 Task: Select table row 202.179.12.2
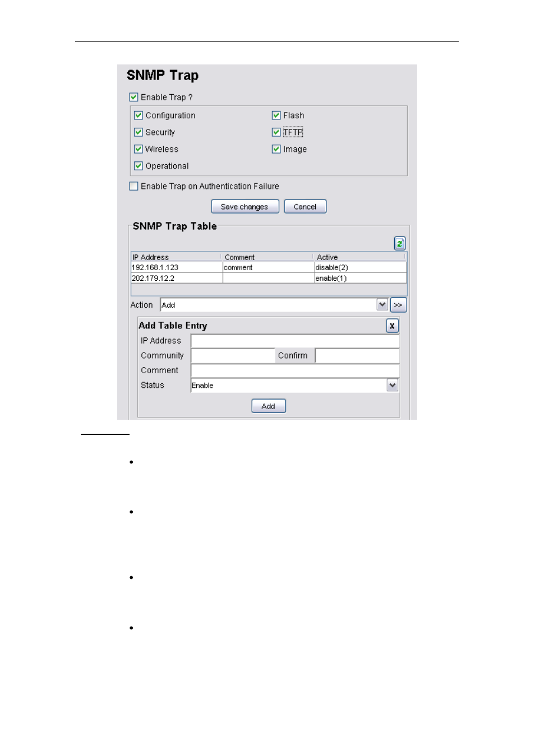269,278
